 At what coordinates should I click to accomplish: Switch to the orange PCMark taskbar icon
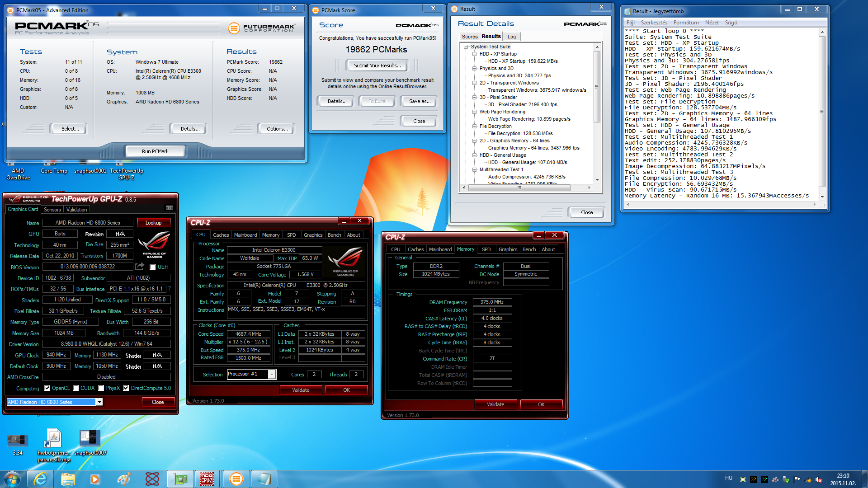236,479
